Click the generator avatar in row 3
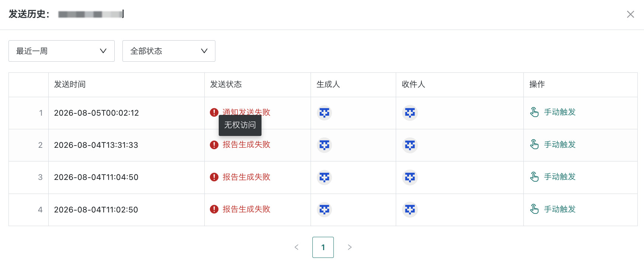The width and height of the screenshot is (644, 266). coord(324,177)
